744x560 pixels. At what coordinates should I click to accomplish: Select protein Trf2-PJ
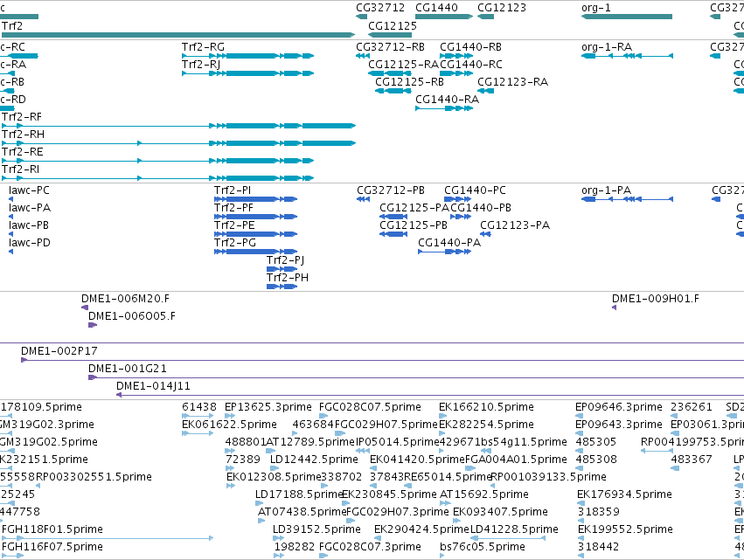click(x=282, y=269)
